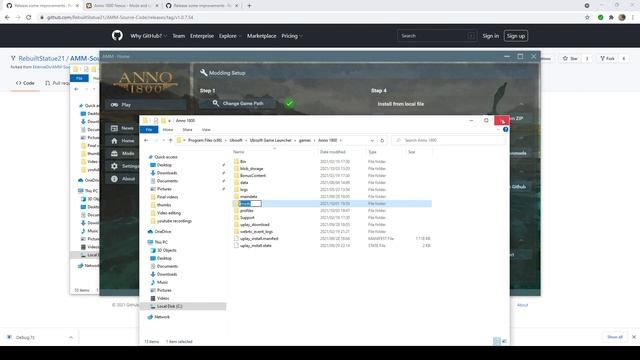Collapse the Explorer ribbon chevron

click(x=498, y=129)
